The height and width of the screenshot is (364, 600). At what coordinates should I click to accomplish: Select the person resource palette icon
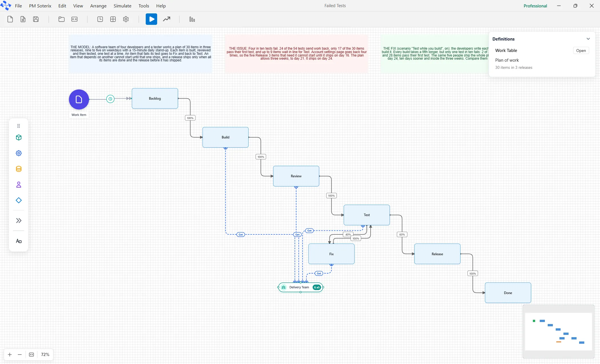[19, 185]
